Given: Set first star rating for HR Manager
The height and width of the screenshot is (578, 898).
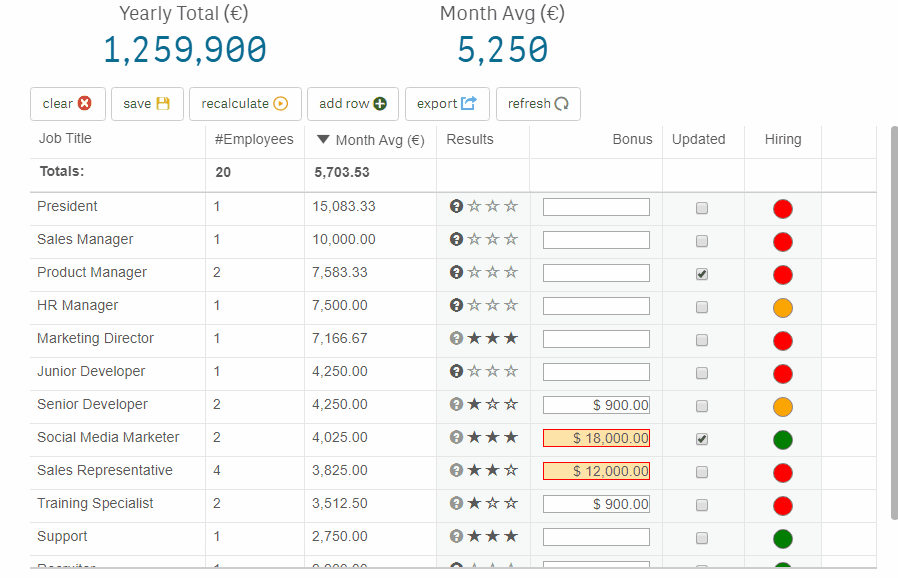Looking at the screenshot, I should (x=474, y=305).
